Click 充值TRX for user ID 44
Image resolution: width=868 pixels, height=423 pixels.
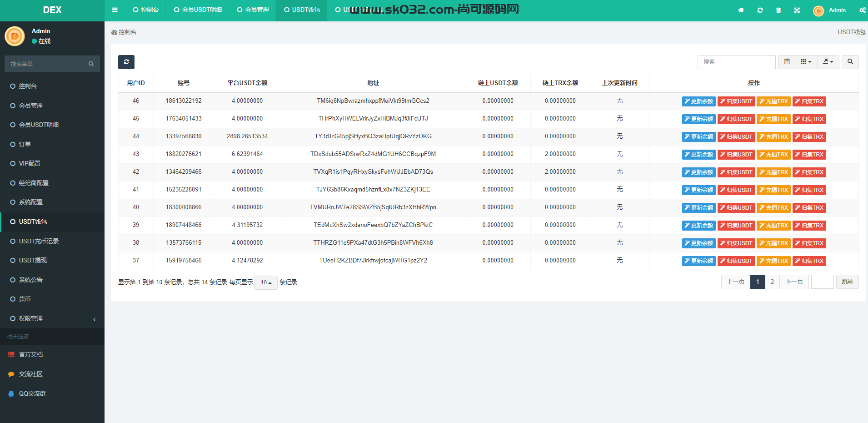tap(773, 137)
